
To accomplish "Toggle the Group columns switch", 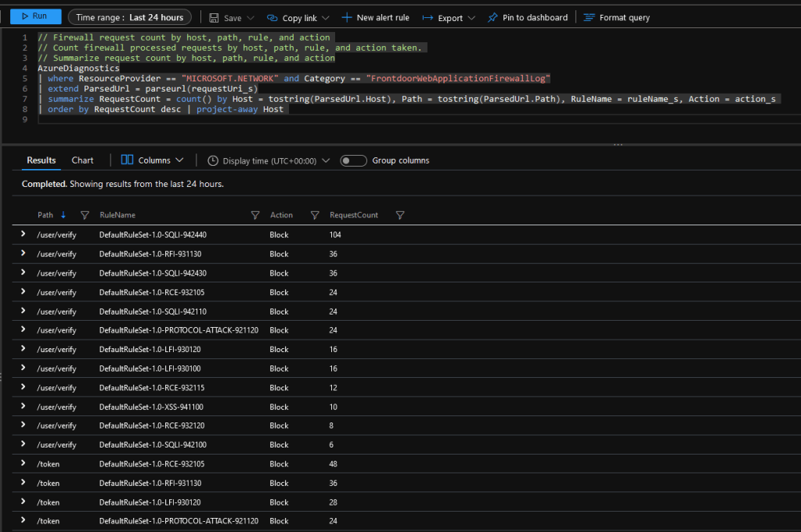I will tap(353, 160).
